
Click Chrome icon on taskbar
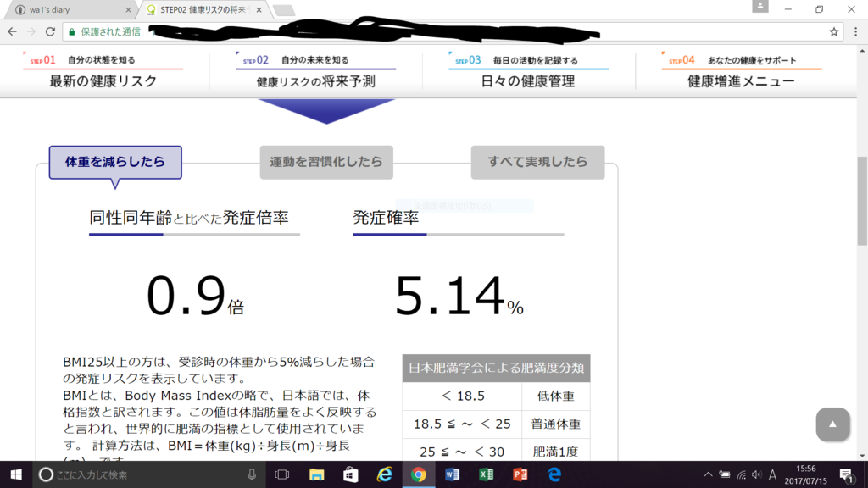tap(419, 474)
